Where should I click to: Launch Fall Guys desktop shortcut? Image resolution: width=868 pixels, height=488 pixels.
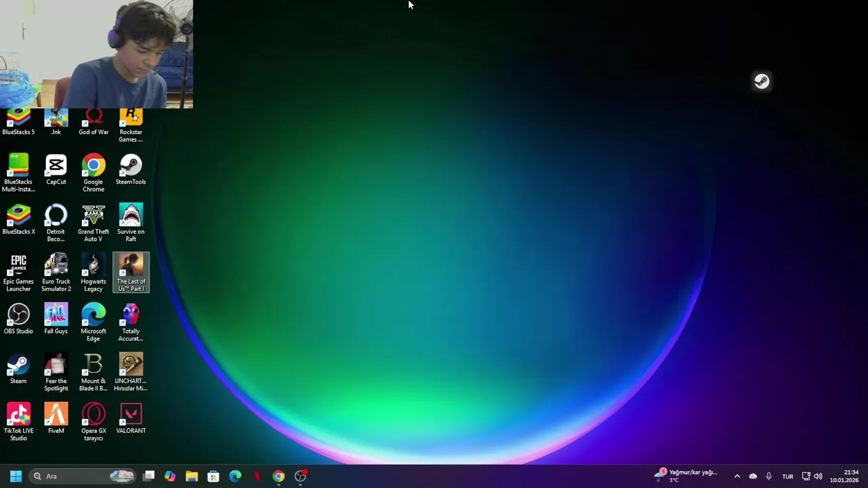coord(56,319)
